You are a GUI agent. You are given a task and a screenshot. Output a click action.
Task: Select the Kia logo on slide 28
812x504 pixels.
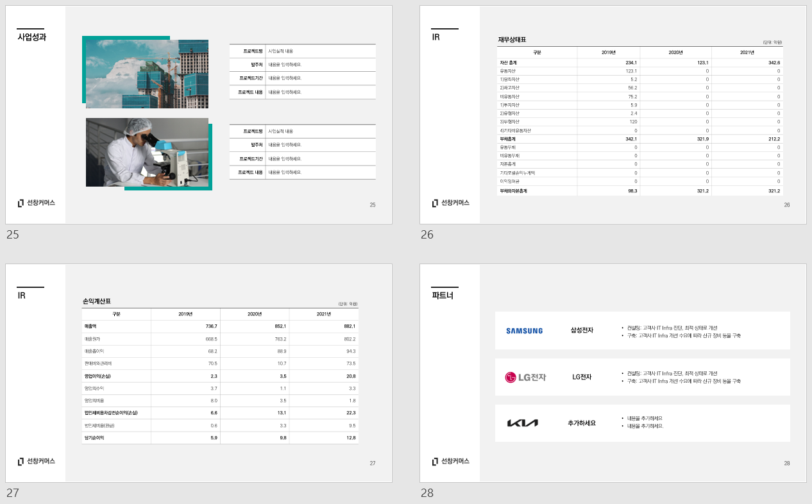coord(523,423)
